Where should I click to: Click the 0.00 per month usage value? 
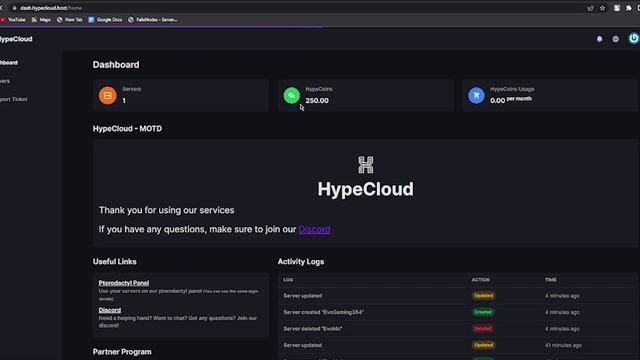point(511,100)
